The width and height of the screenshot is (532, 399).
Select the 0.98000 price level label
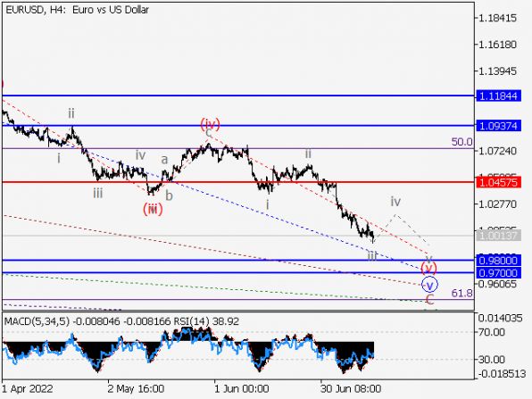pos(498,261)
